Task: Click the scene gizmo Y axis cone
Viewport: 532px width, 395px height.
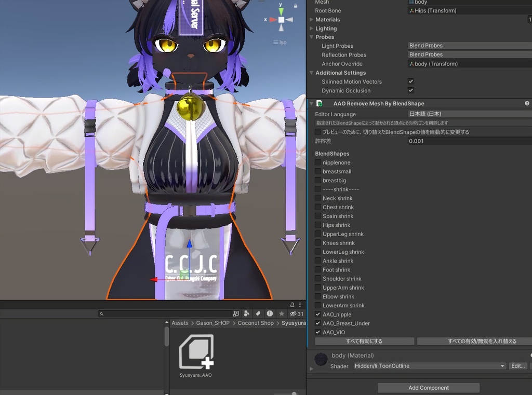Action: (x=281, y=11)
